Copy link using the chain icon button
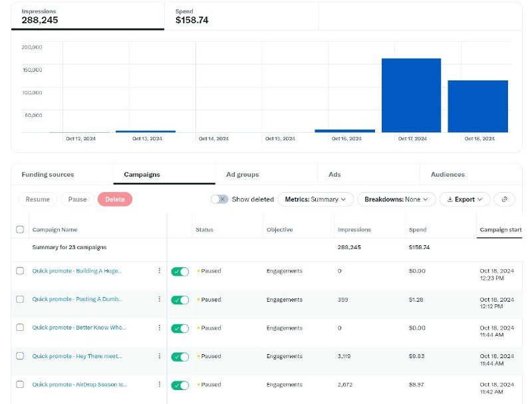The width and height of the screenshot is (532, 404). pyautogui.click(x=504, y=199)
